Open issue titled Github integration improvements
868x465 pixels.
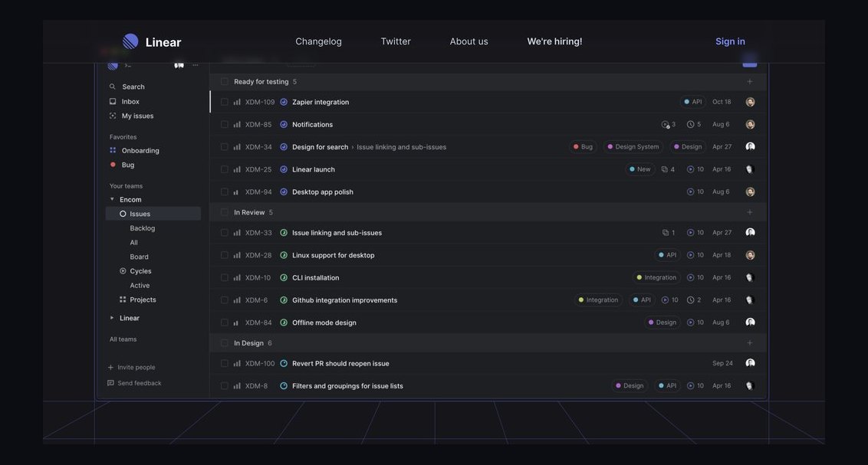tap(345, 300)
